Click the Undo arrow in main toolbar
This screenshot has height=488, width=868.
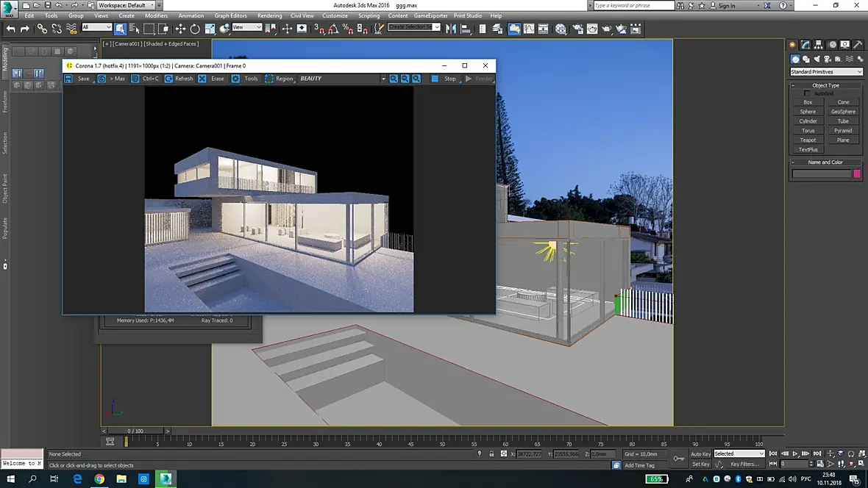[10, 29]
